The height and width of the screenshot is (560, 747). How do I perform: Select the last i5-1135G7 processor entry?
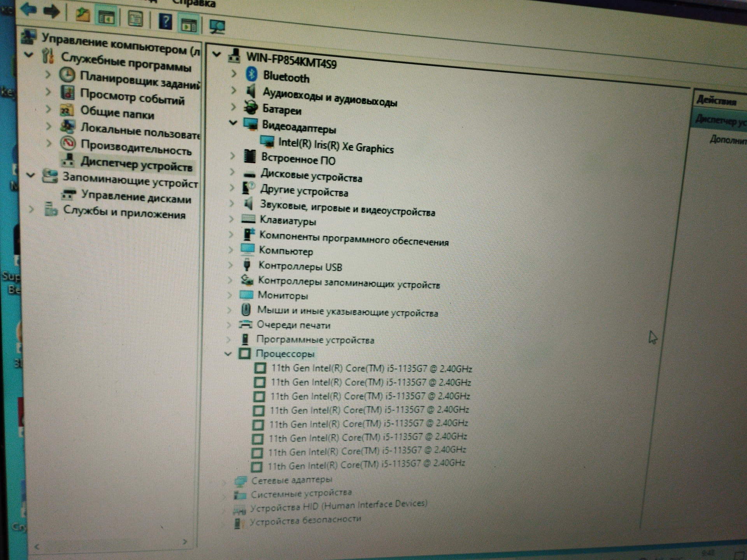pyautogui.click(x=366, y=465)
